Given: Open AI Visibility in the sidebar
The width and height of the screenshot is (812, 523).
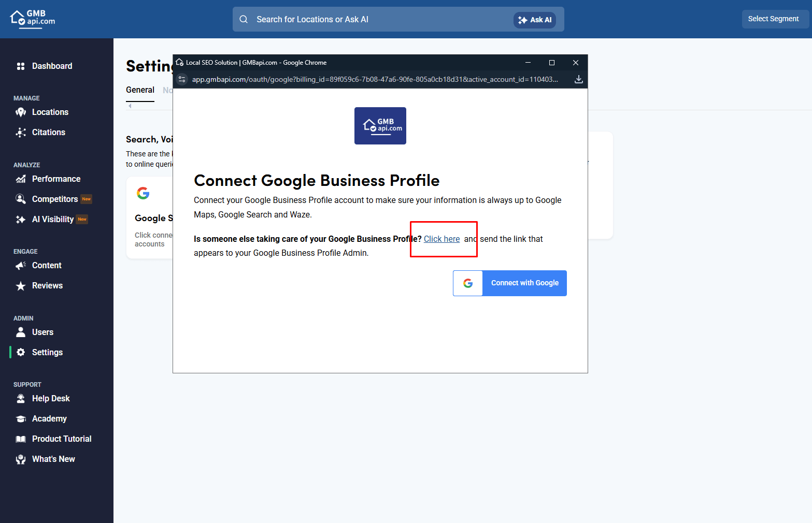Looking at the screenshot, I should coord(53,220).
